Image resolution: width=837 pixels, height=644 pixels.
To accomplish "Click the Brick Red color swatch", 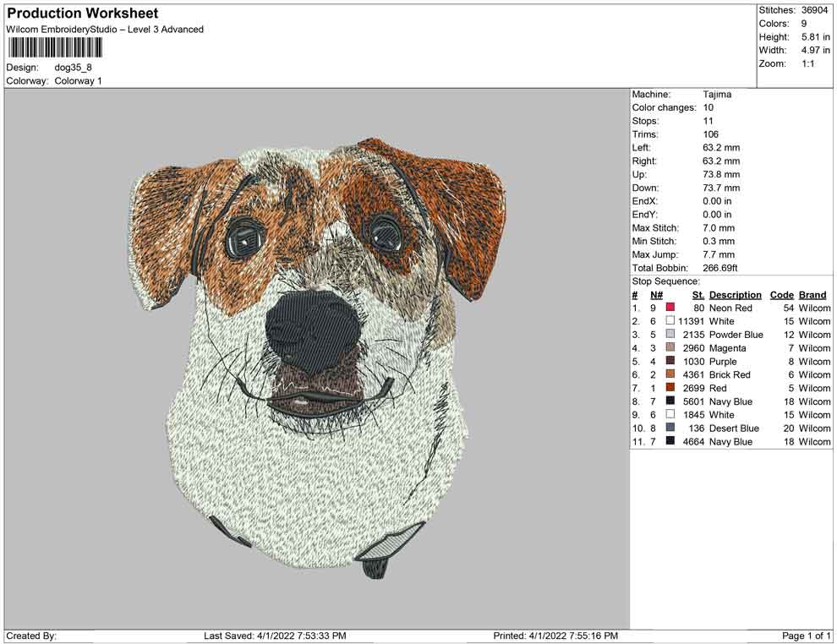I will 670,374.
